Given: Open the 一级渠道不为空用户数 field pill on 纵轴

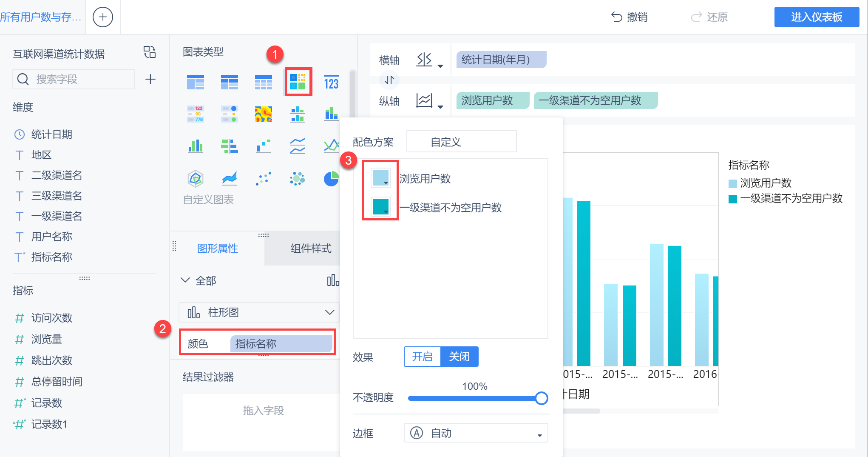Looking at the screenshot, I should pyautogui.click(x=596, y=100).
